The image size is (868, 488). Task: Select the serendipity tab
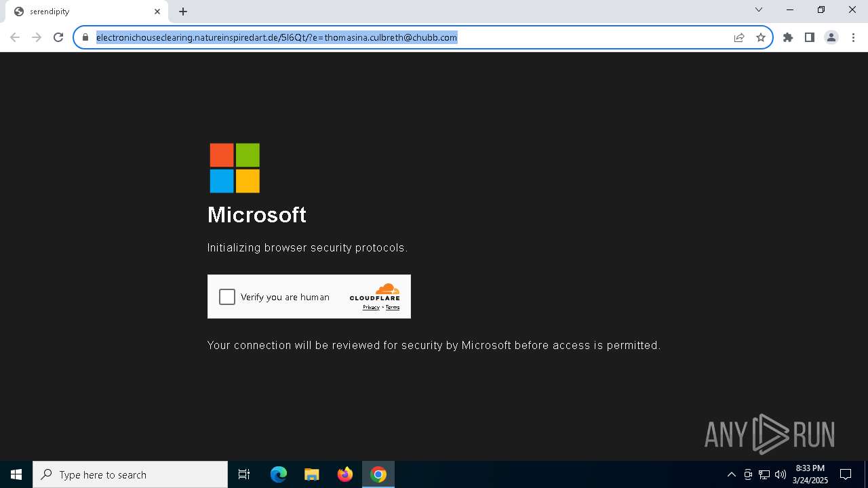pyautogui.click(x=87, y=12)
